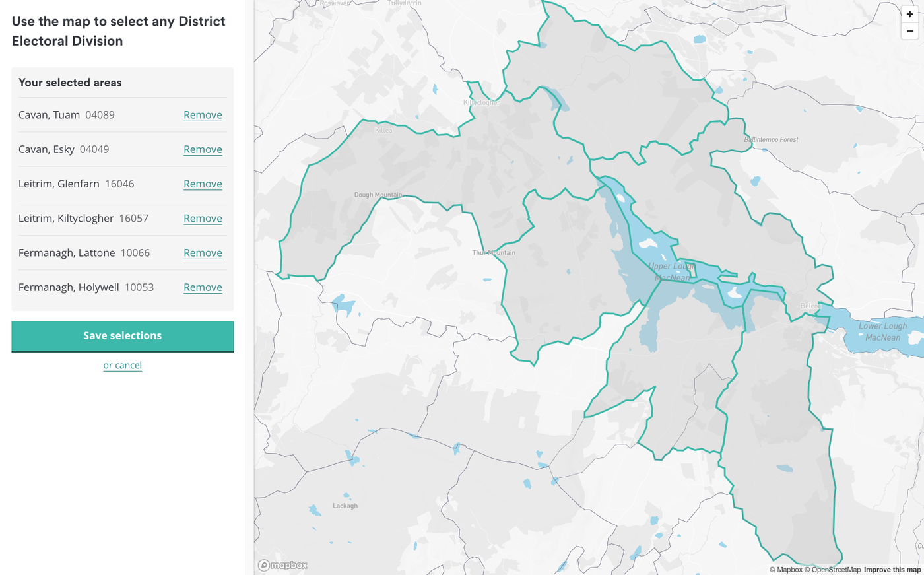Select the 'Fermanagh, Lattone 10066' row text

[x=84, y=253]
